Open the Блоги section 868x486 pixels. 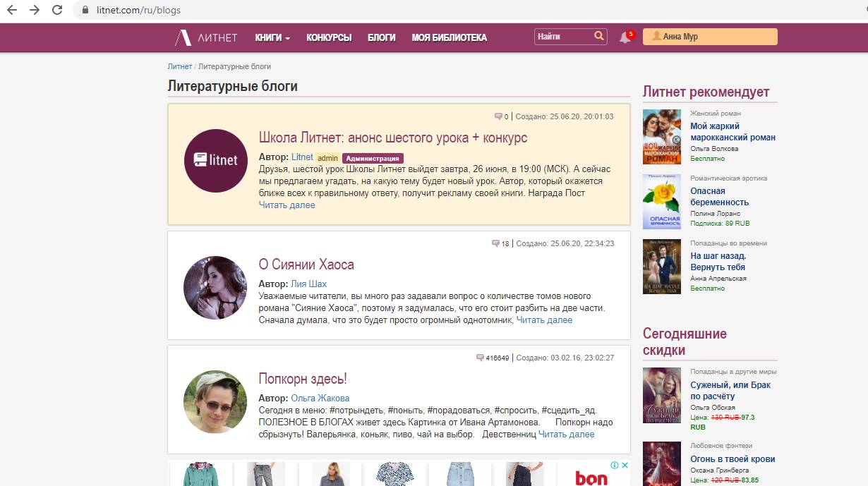[x=381, y=37]
